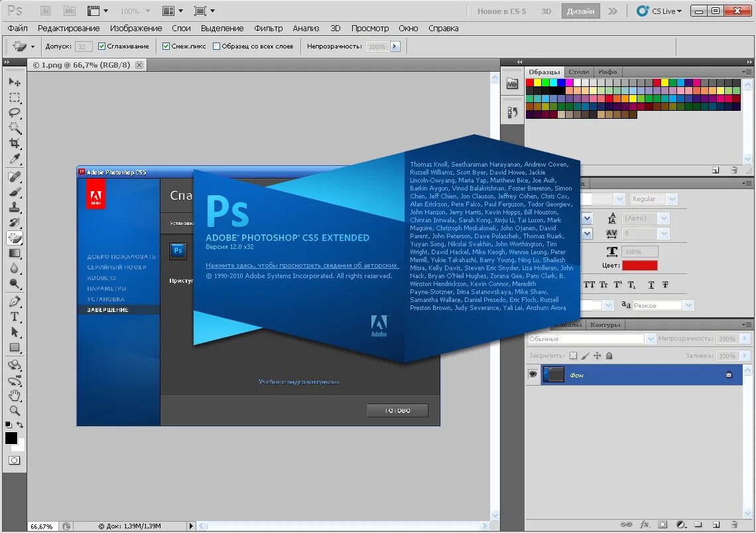Select the Blur tool
This screenshot has width=756, height=533.
(x=15, y=268)
